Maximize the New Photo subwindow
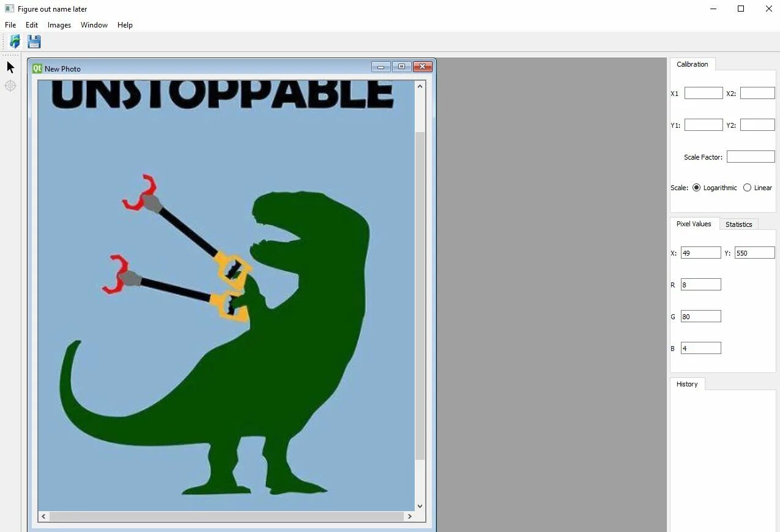The width and height of the screenshot is (780, 532). point(401,67)
